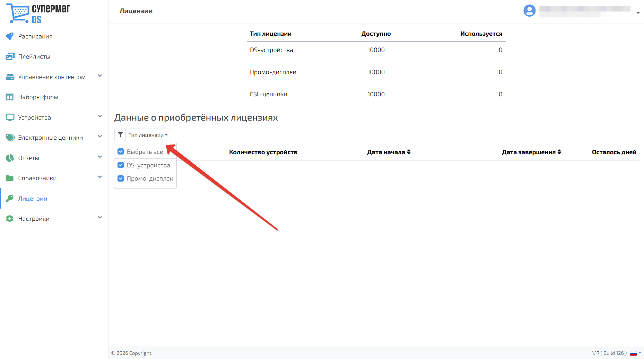Toggle the Выбрать все checkbox

121,151
